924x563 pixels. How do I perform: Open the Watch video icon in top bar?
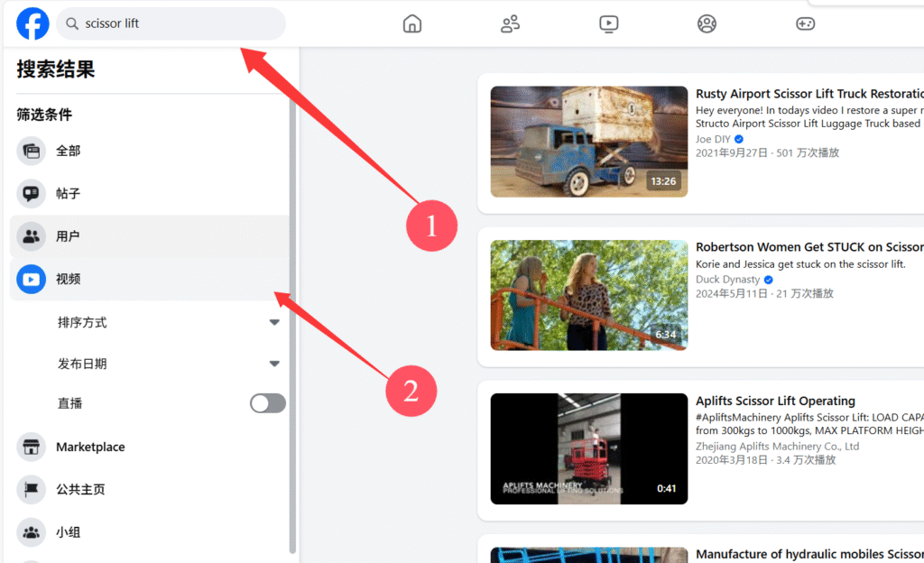(609, 24)
